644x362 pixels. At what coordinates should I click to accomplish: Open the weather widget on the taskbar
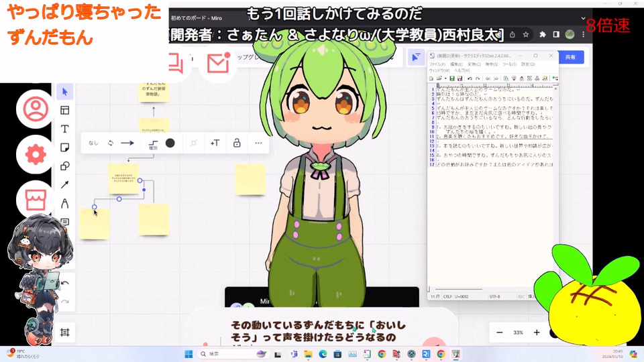click(23, 354)
